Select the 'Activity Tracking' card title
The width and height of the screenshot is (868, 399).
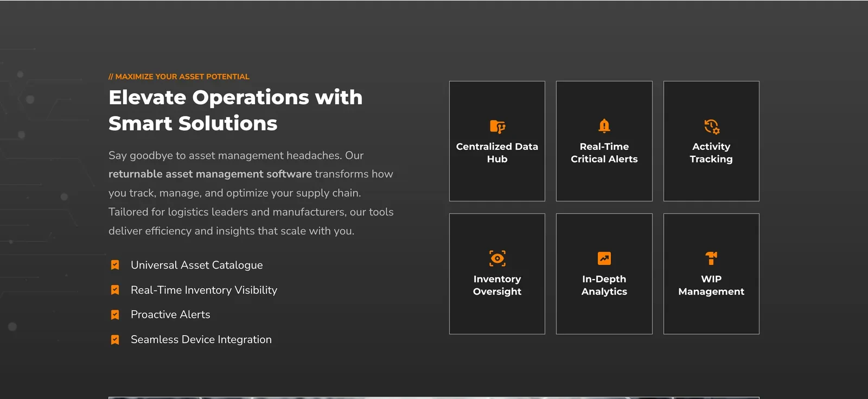711,153
